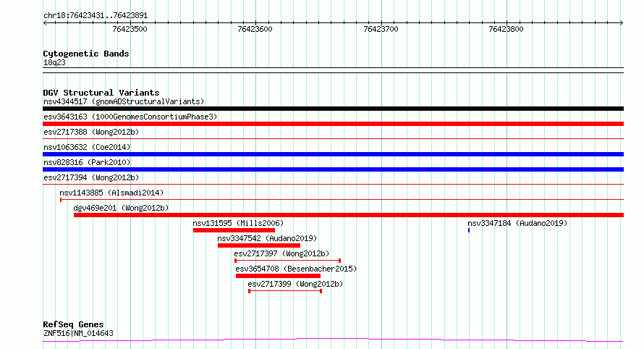644x349 pixels.
Task: Open the nsv1143885 (Alsmadi2014) label
Action: click(x=111, y=193)
